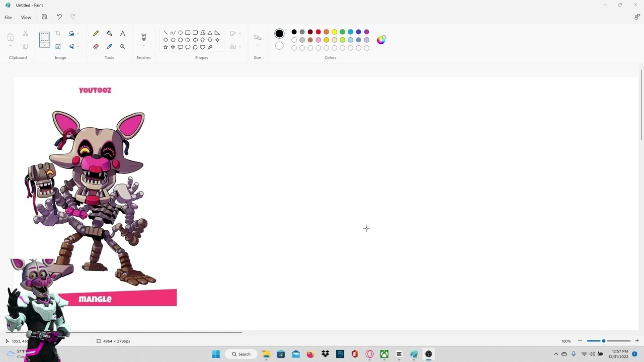The height and width of the screenshot is (362, 644).
Task: Click the Redo arrow
Action: click(x=72, y=17)
